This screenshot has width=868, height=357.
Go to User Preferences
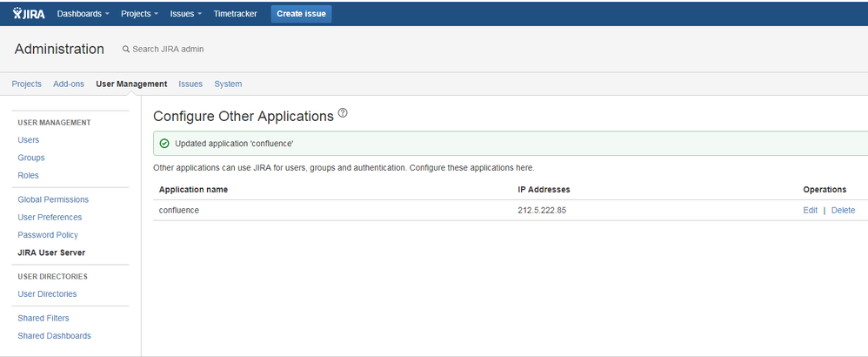tap(50, 218)
